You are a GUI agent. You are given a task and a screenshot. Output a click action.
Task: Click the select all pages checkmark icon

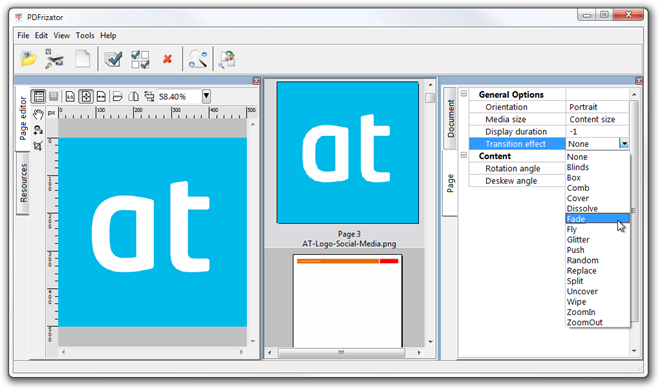[113, 59]
